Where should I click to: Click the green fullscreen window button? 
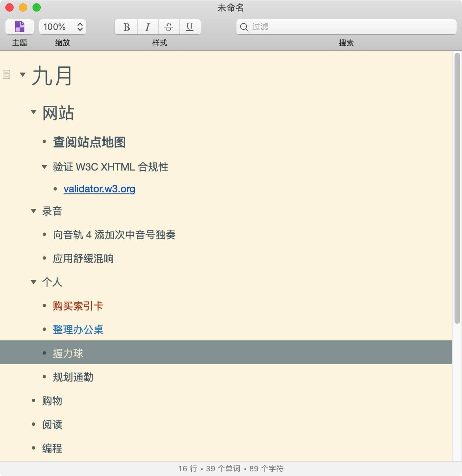(x=37, y=7)
